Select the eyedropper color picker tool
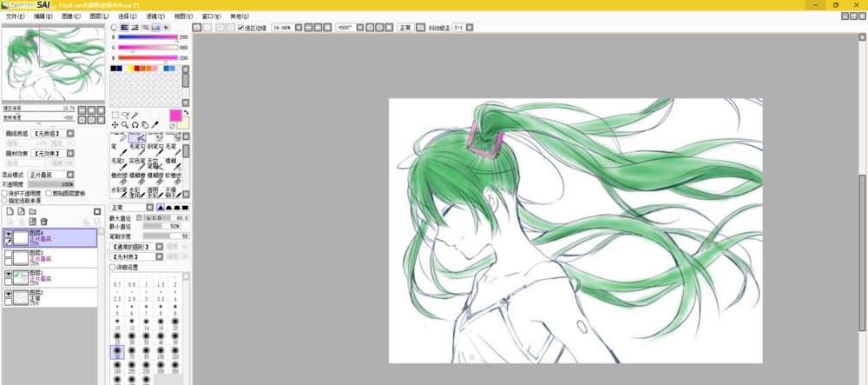 pos(155,125)
